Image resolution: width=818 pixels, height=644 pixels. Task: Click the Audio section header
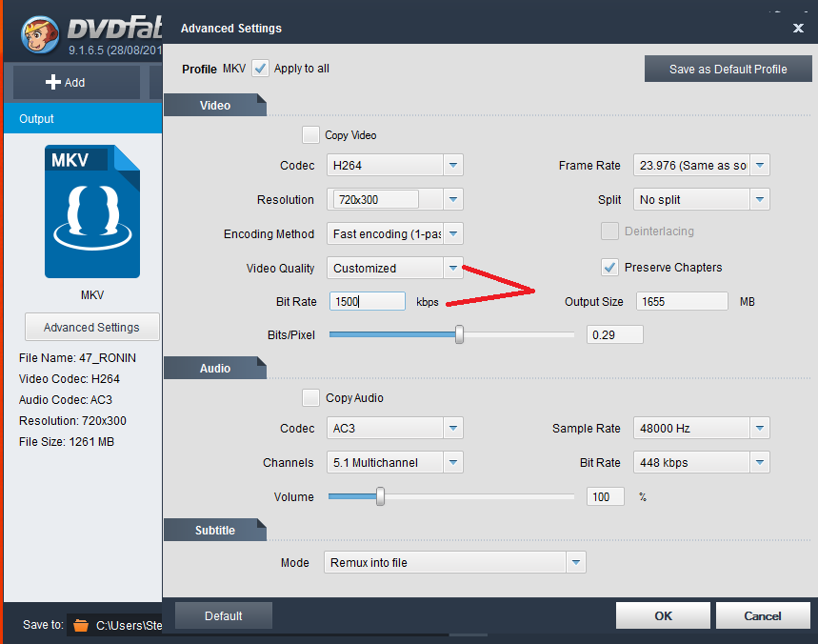tap(214, 368)
